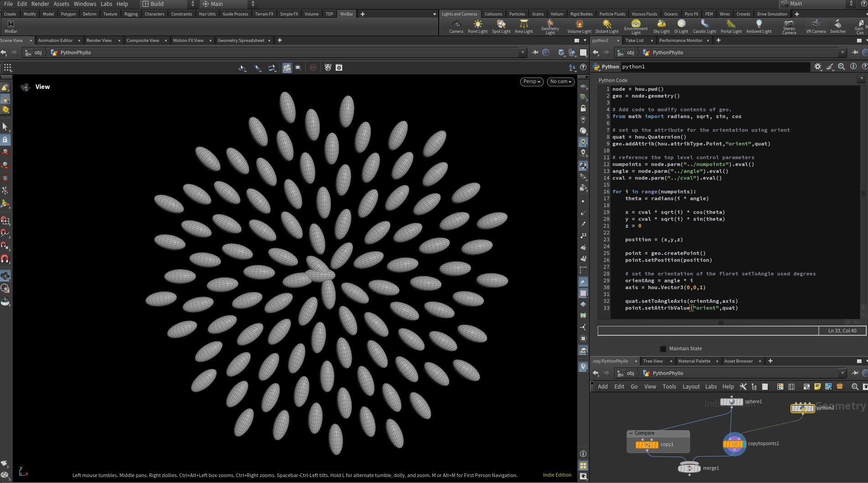Image resolution: width=868 pixels, height=483 pixels.
Task: Collapse the Compare network box
Action: (x=631, y=433)
